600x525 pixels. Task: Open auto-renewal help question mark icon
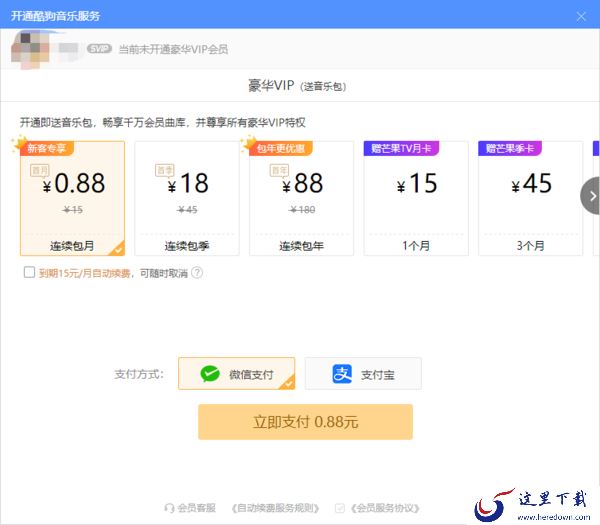(x=197, y=273)
